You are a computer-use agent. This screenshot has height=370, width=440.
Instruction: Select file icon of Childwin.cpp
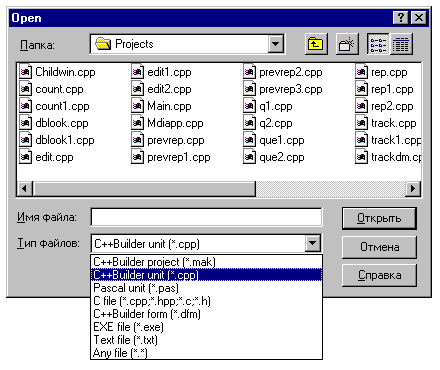point(26,72)
